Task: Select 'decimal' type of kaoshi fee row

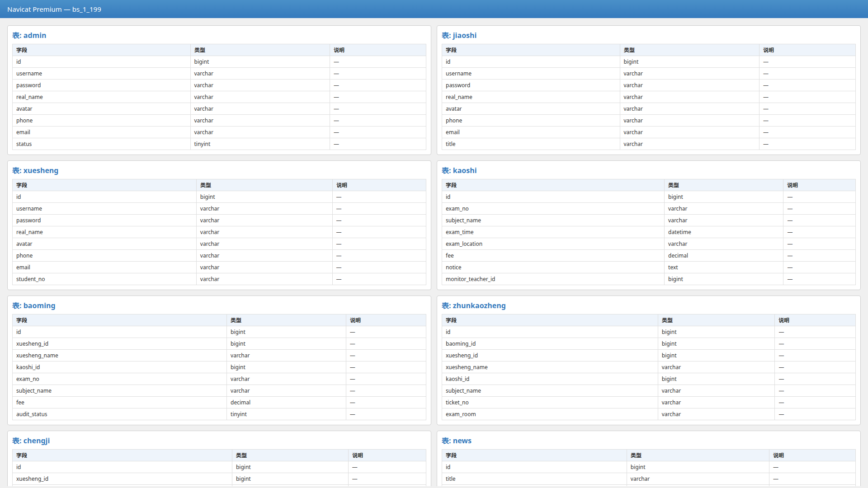Action: (678, 256)
